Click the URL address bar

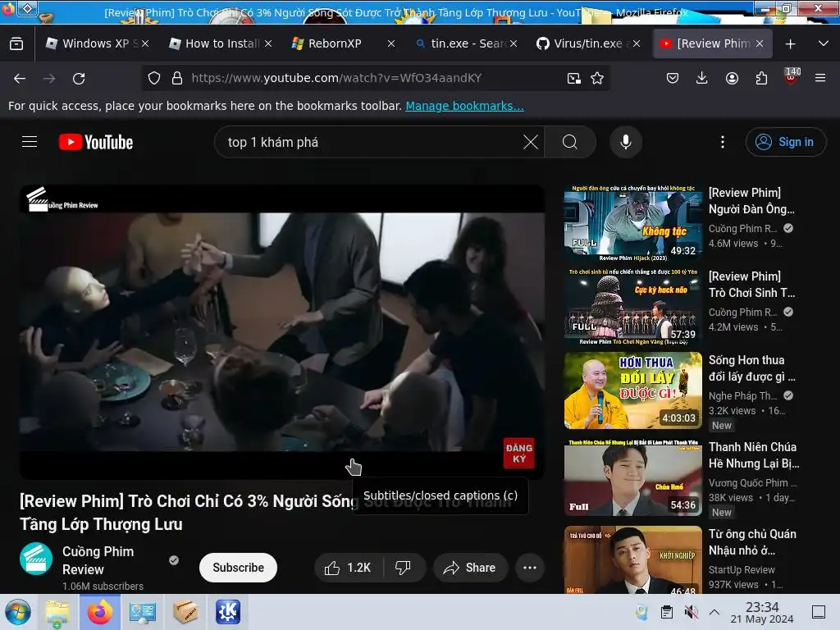click(375, 78)
